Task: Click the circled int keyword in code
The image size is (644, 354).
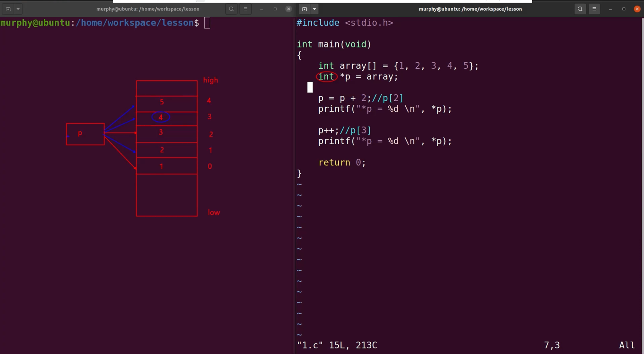Action: point(326,76)
